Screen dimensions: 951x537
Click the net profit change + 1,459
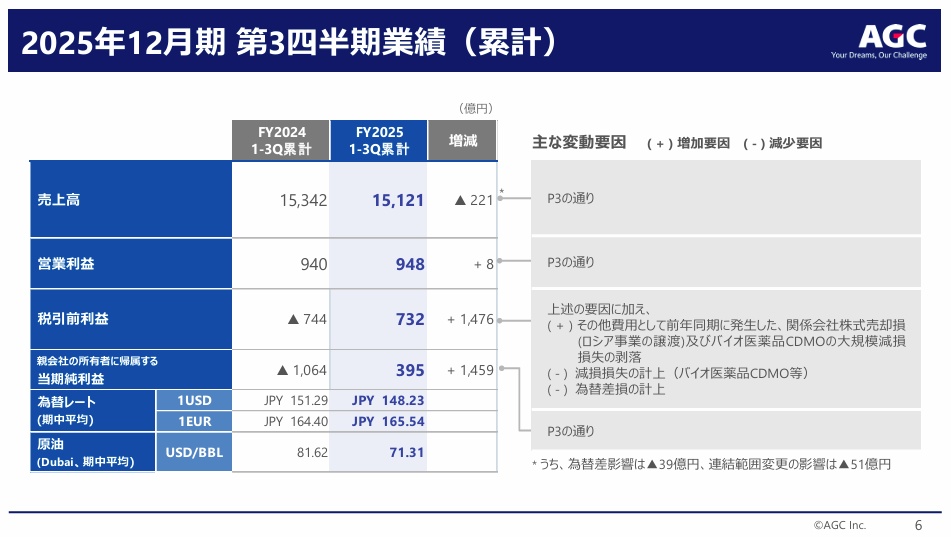471,370
